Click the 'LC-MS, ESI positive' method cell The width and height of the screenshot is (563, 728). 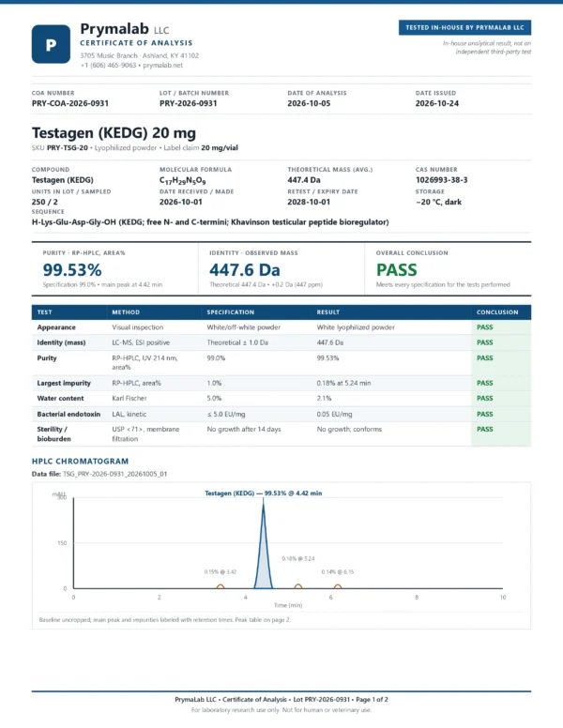coord(141,342)
